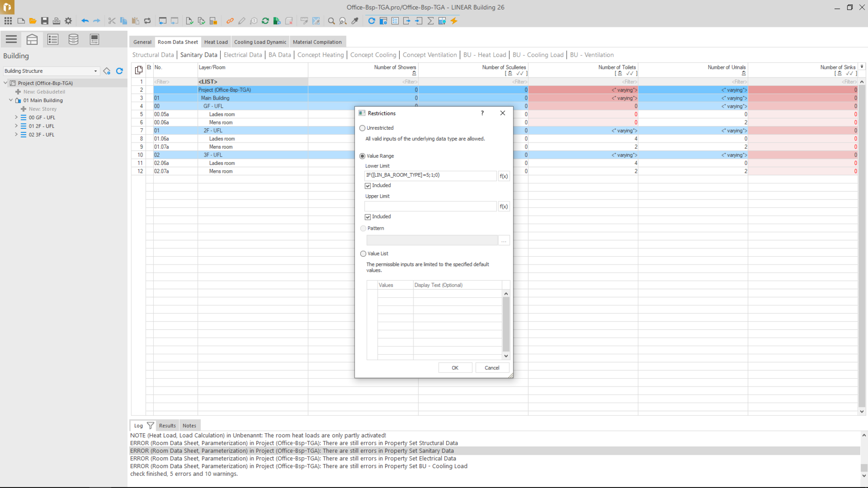The image size is (868, 488).
Task: Switch to the Heat Load tab
Action: [216, 42]
